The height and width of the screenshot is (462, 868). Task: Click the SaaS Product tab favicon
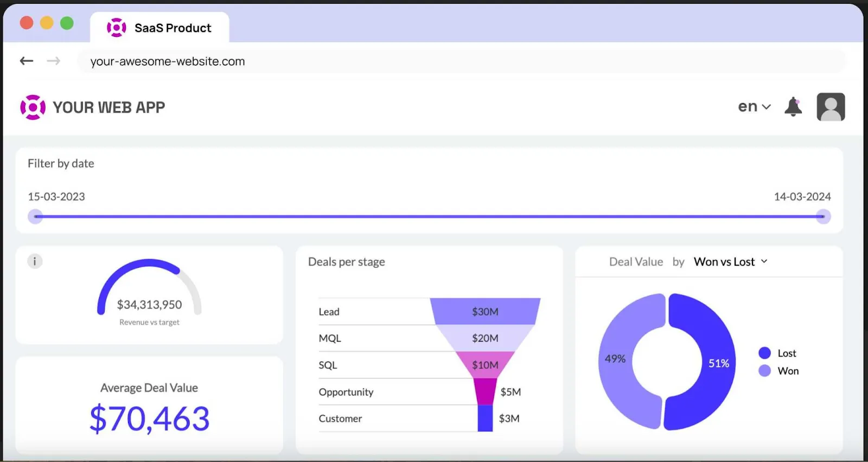click(116, 28)
